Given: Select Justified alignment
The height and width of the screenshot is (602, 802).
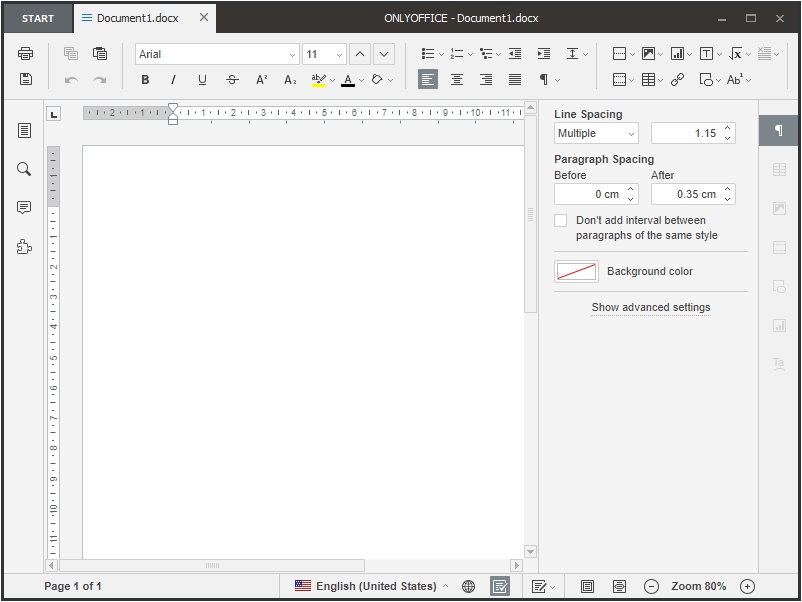Looking at the screenshot, I should tap(515, 80).
